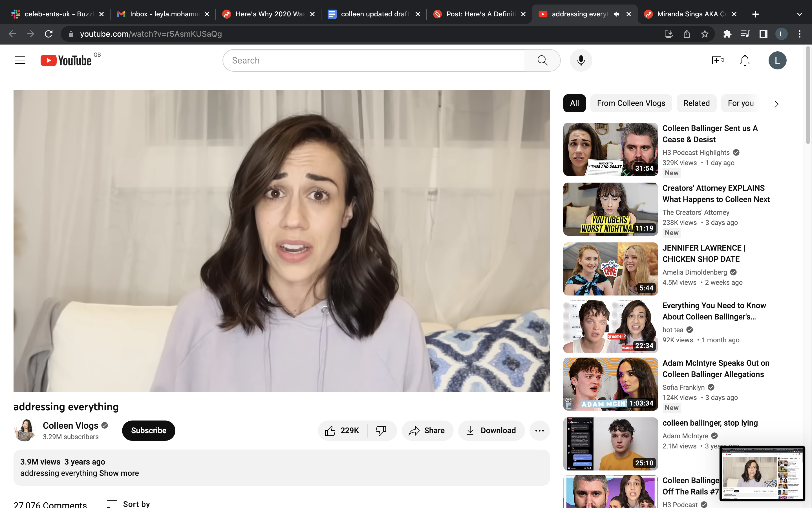
Task: Go to YouTube home via logo
Action: pos(66,60)
